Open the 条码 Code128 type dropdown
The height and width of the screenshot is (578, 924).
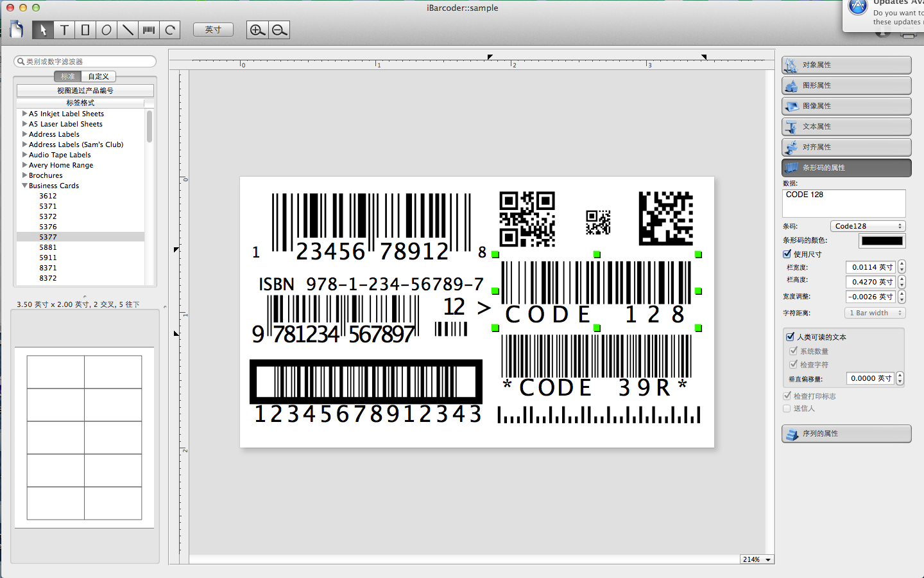868,226
